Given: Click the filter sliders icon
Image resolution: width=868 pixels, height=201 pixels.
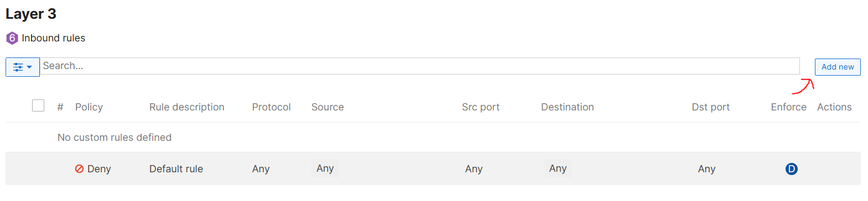Looking at the screenshot, I should (18, 67).
